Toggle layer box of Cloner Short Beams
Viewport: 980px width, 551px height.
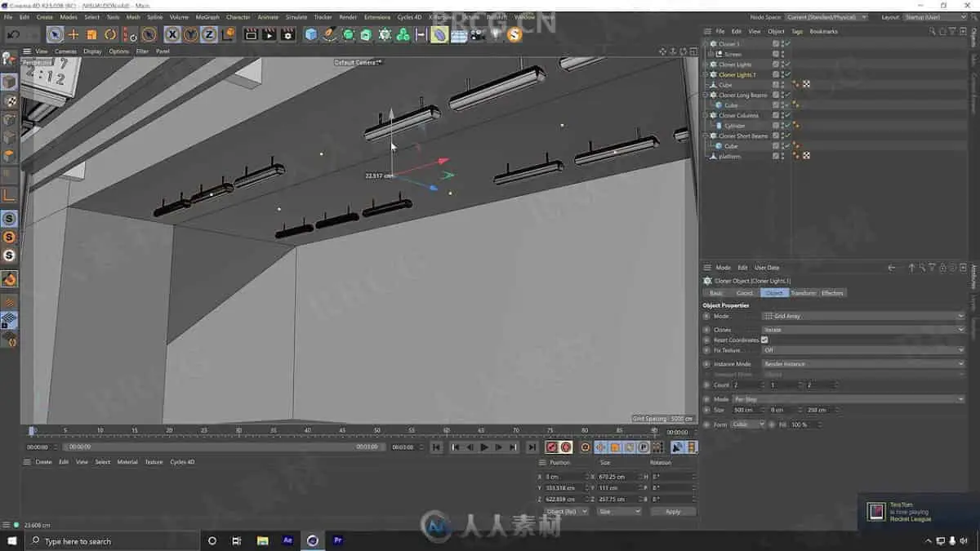pyautogui.click(x=776, y=136)
